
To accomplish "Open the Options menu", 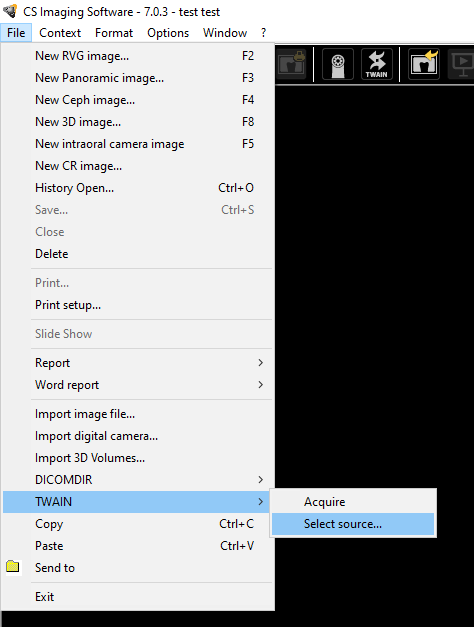I will pos(168,33).
